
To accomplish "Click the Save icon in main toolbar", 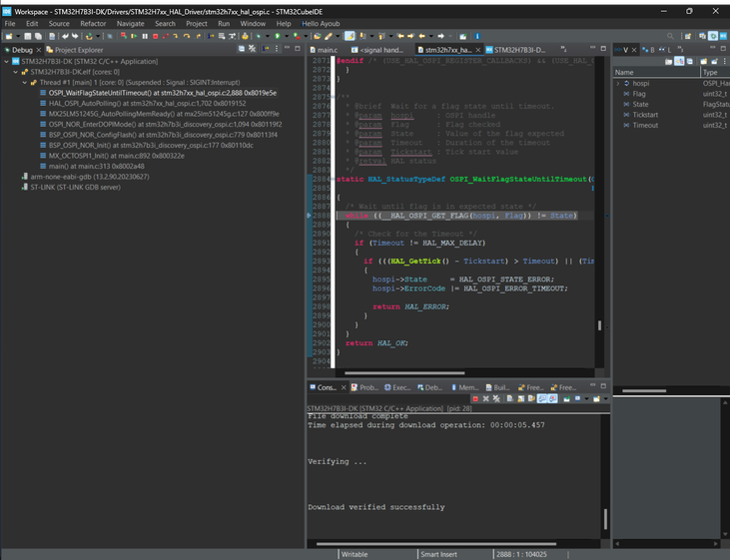I will click(x=28, y=36).
